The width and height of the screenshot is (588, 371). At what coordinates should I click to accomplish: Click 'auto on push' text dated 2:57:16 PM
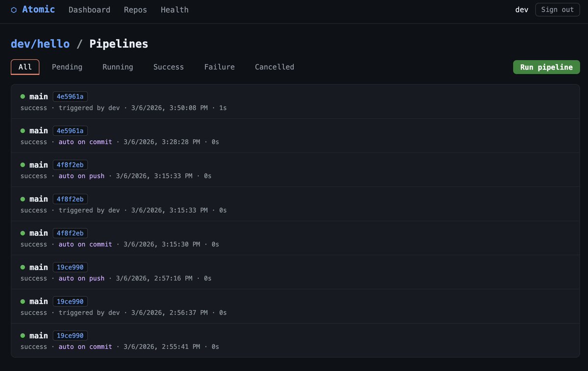[81, 278]
